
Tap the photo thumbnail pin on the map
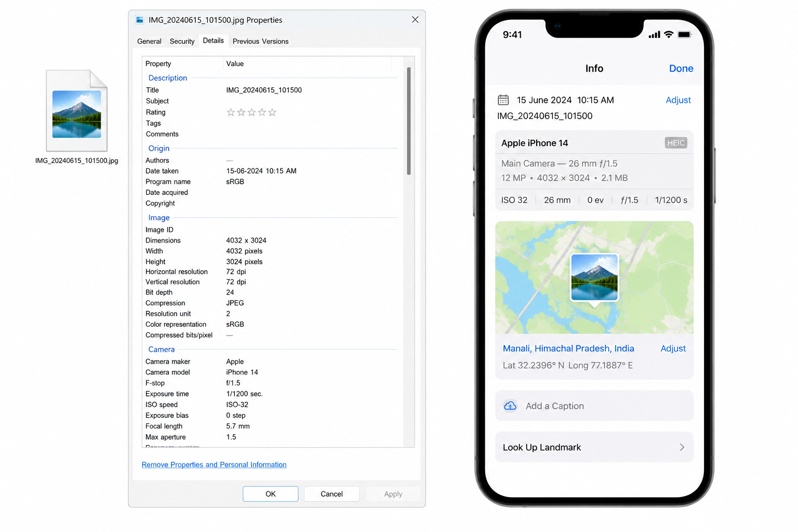click(x=595, y=278)
